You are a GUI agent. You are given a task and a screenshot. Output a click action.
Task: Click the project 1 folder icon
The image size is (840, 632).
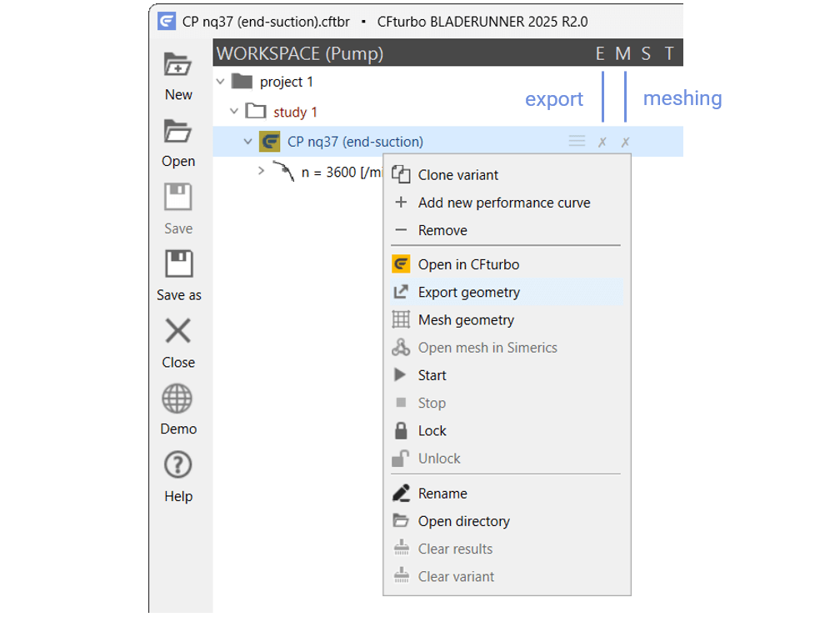pos(242,82)
